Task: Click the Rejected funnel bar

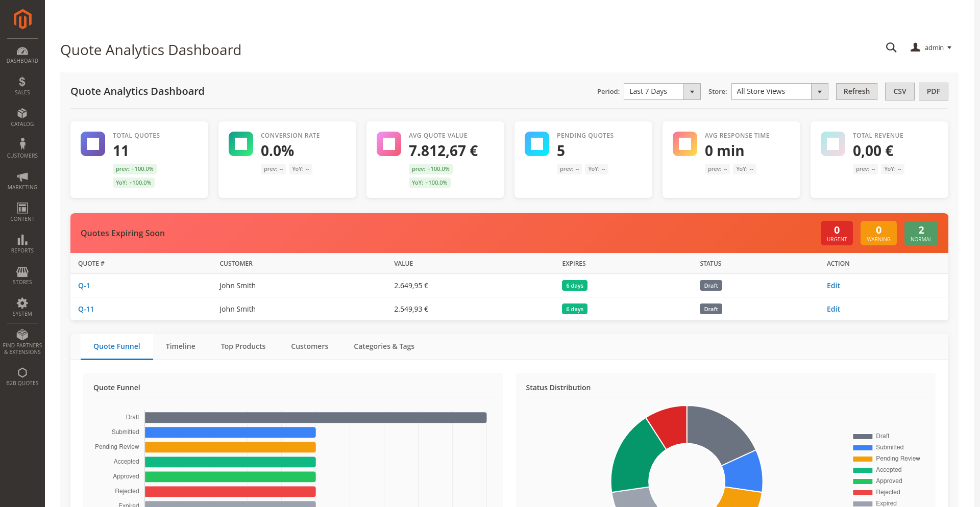Action: click(x=230, y=492)
